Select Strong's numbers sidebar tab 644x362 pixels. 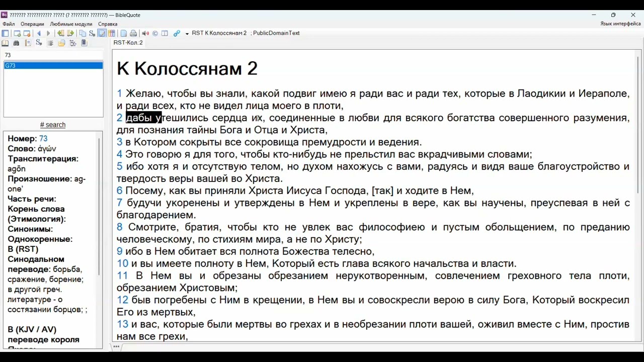point(39,43)
